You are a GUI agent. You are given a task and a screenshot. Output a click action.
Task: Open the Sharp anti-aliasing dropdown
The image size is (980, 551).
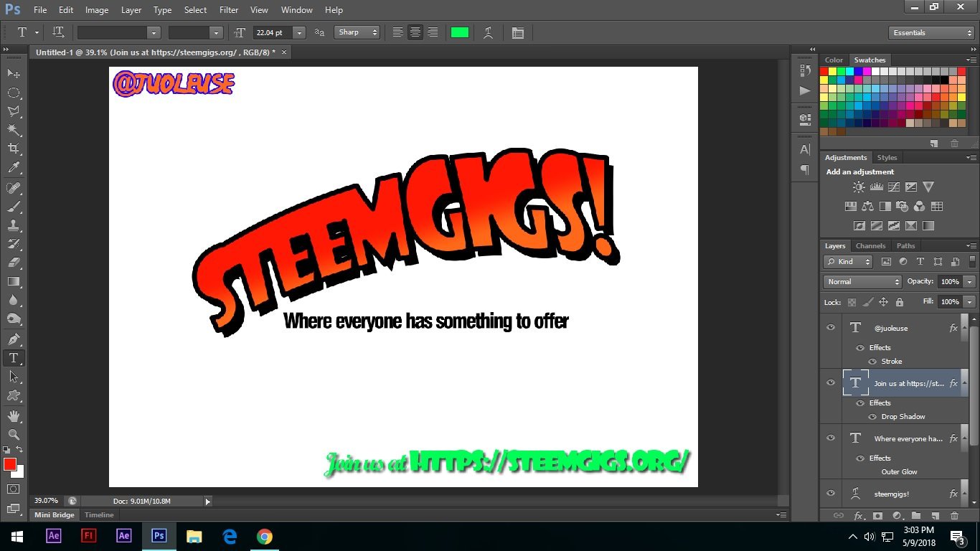pos(357,32)
